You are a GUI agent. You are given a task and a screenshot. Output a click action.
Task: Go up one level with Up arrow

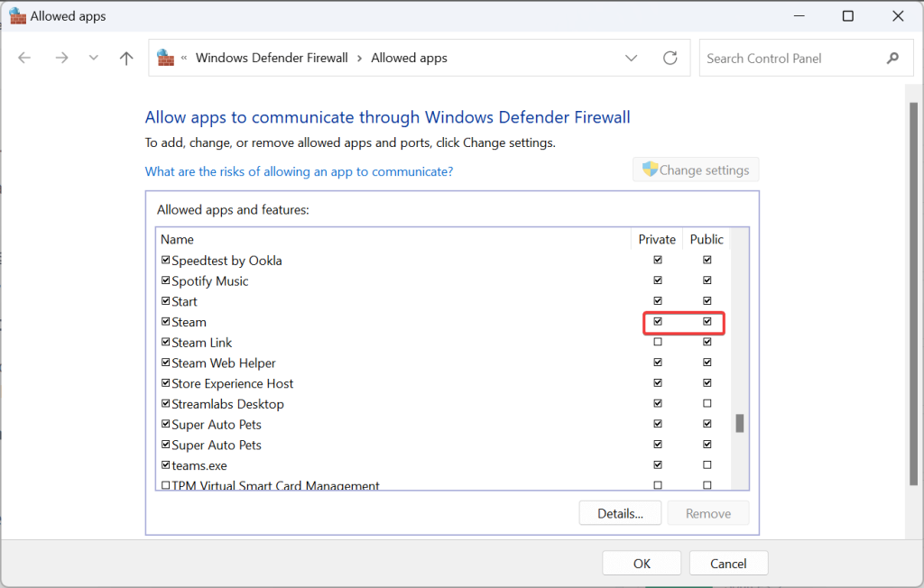coord(126,58)
